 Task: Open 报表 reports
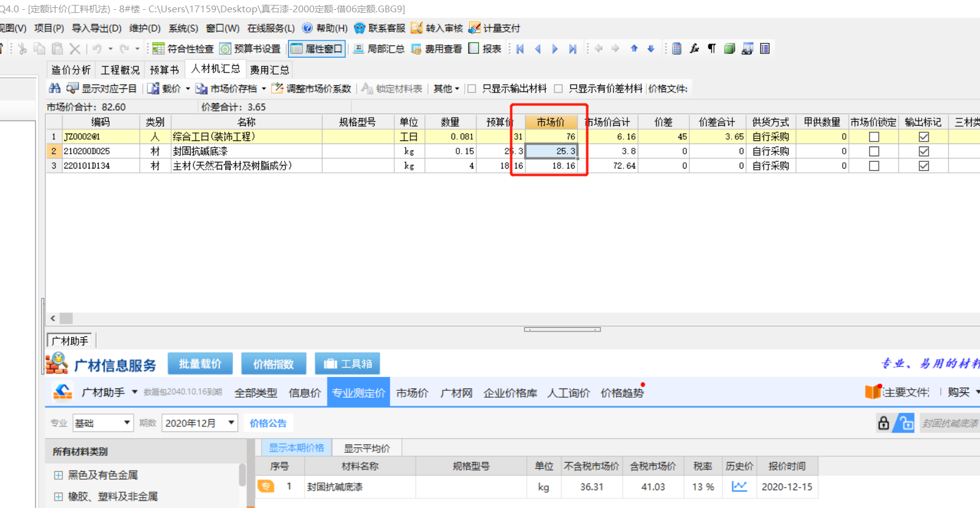click(484, 48)
